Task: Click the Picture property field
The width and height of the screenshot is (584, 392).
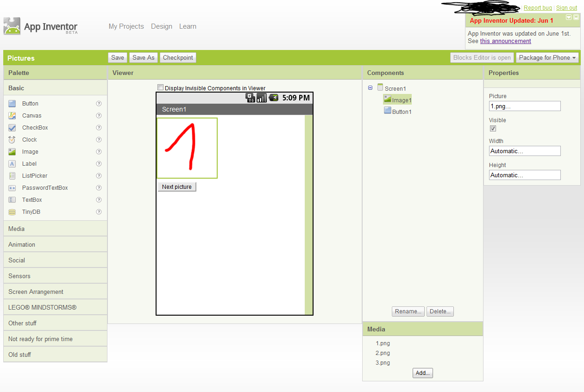Action: 525,106
